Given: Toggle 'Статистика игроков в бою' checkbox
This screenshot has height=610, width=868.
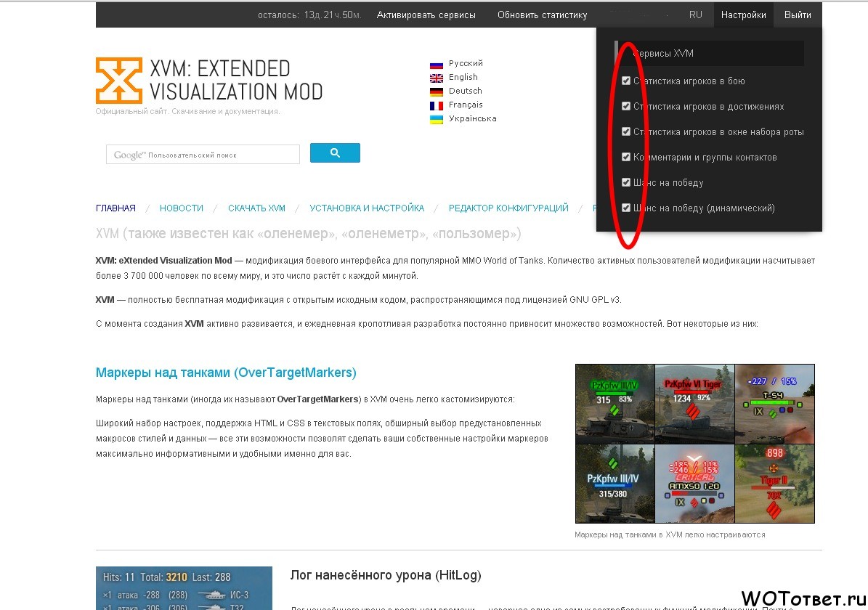Looking at the screenshot, I should pos(626,81).
